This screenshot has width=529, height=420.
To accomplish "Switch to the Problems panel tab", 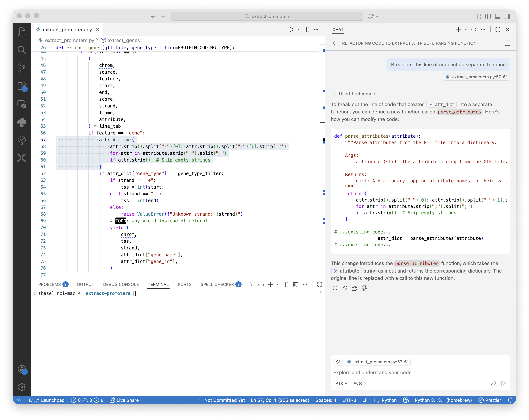I will [50, 284].
